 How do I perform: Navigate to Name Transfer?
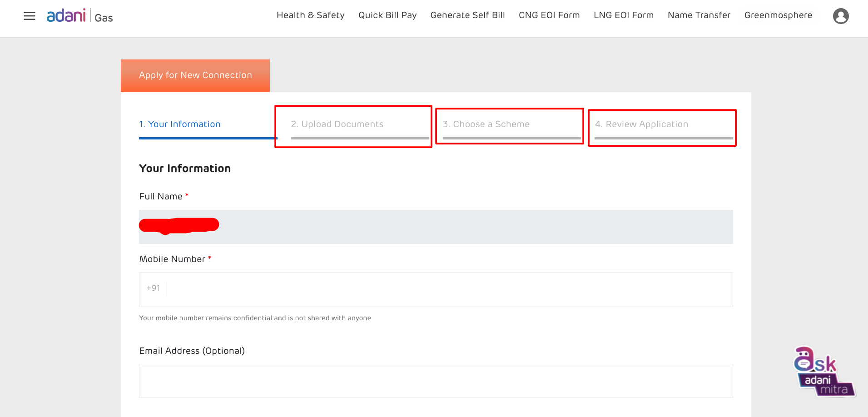click(x=699, y=15)
